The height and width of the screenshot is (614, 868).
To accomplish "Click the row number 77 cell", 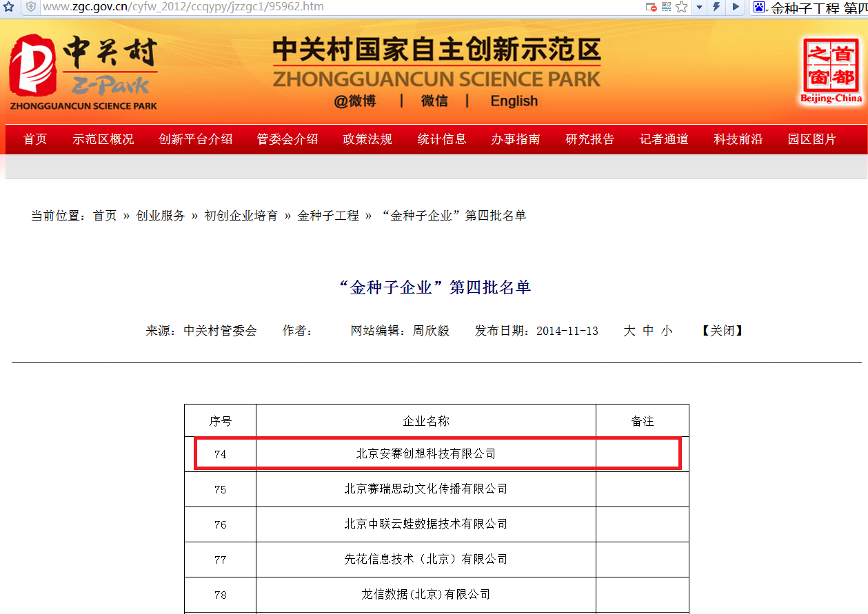I will pos(221,560).
